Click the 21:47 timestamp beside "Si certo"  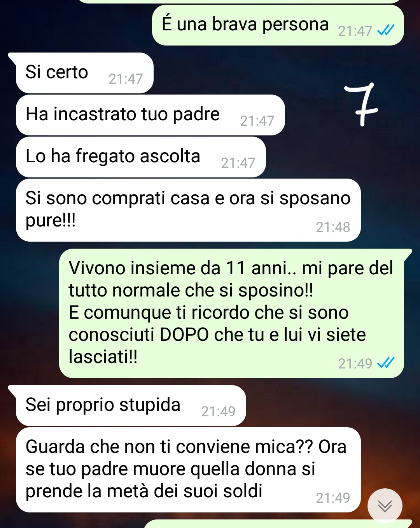126,79
